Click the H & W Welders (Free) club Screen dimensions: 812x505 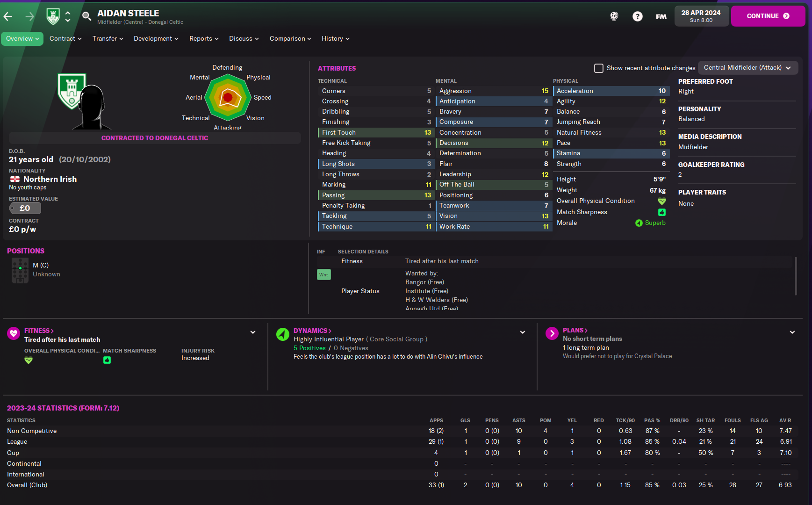[437, 300]
